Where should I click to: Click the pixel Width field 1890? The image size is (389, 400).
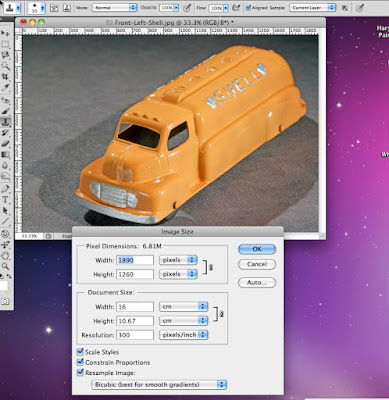(135, 260)
